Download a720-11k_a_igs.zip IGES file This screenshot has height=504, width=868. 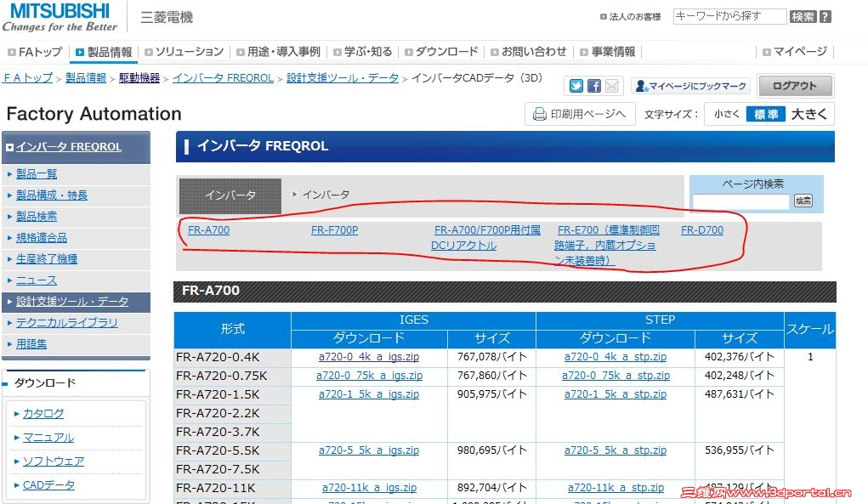(369, 488)
